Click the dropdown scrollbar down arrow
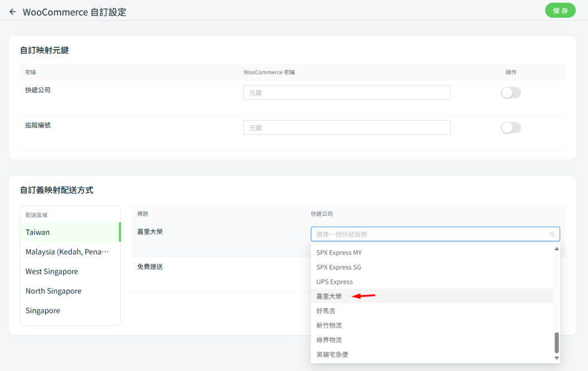 coord(556,358)
